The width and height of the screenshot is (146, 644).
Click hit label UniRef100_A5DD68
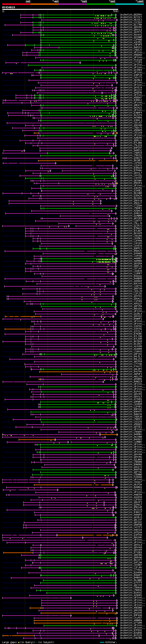(x=131, y=55)
